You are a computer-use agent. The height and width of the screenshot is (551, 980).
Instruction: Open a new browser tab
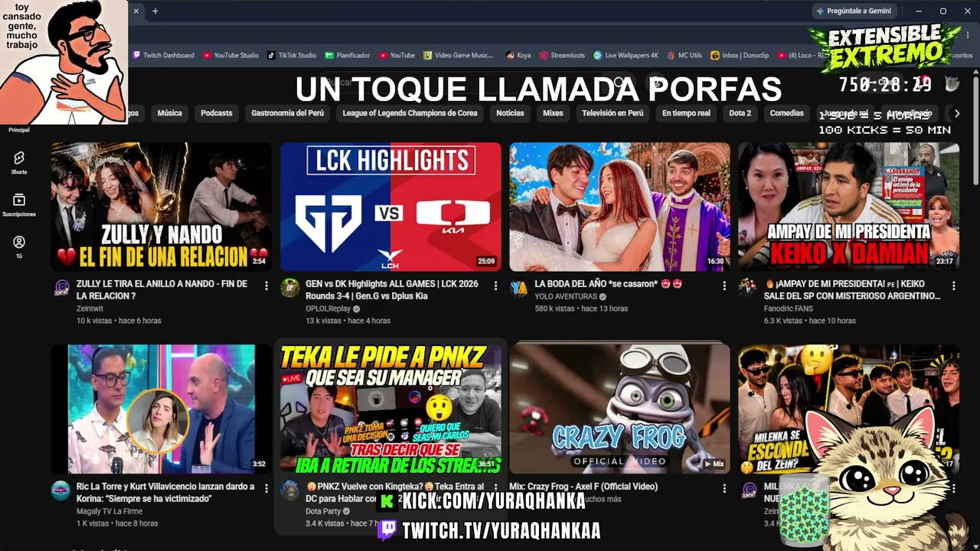[155, 11]
